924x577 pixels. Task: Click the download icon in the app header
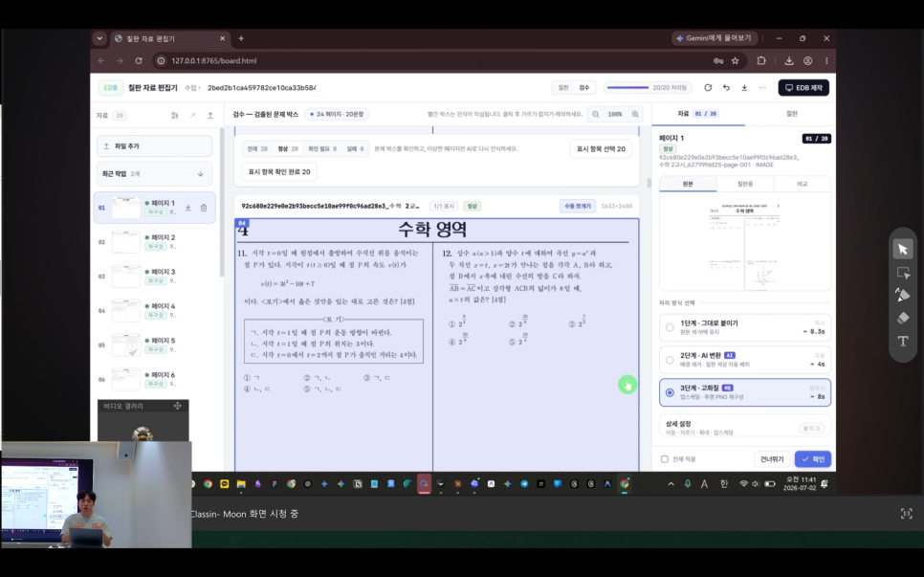(x=744, y=88)
